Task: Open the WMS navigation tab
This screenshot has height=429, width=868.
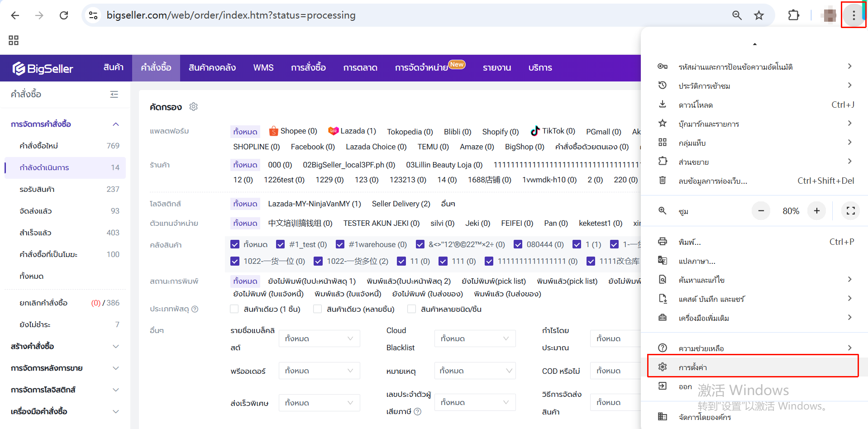Action: pos(263,68)
